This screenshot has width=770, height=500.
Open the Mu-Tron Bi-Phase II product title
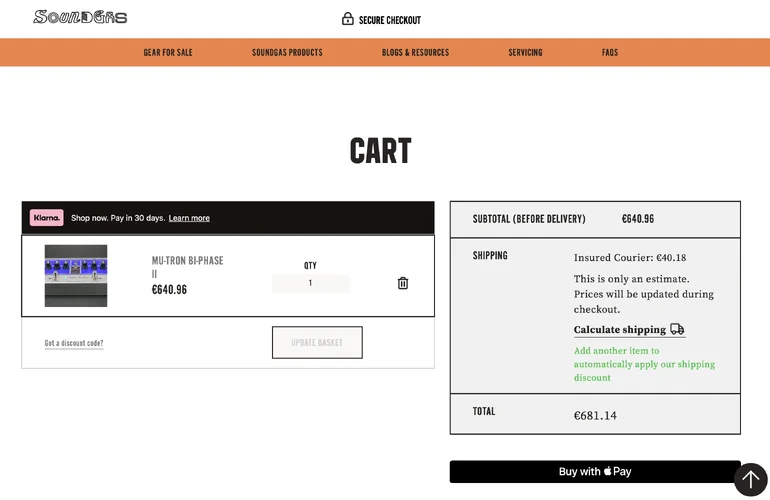click(187, 267)
